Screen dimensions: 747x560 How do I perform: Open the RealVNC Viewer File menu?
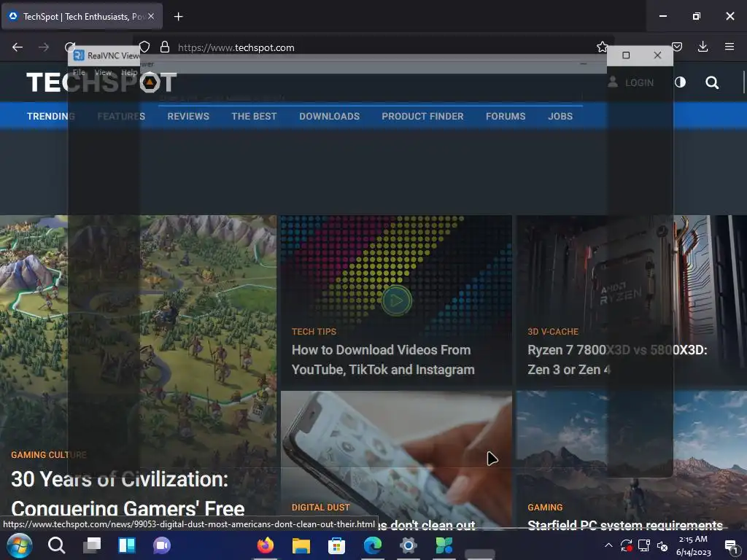(79, 72)
